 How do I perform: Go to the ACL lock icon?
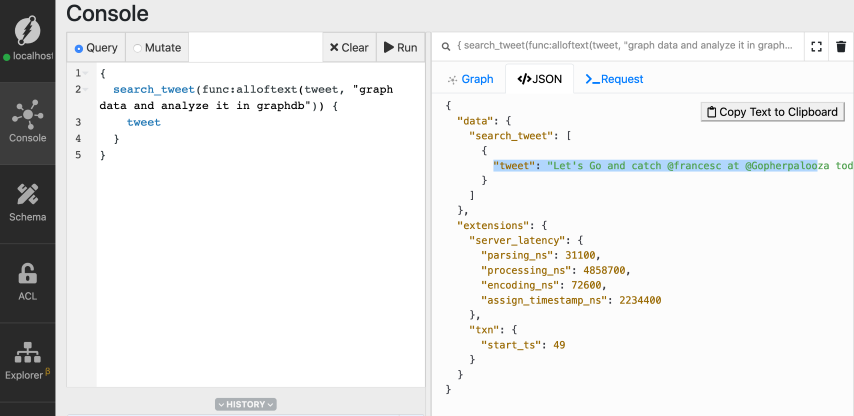tap(27, 282)
